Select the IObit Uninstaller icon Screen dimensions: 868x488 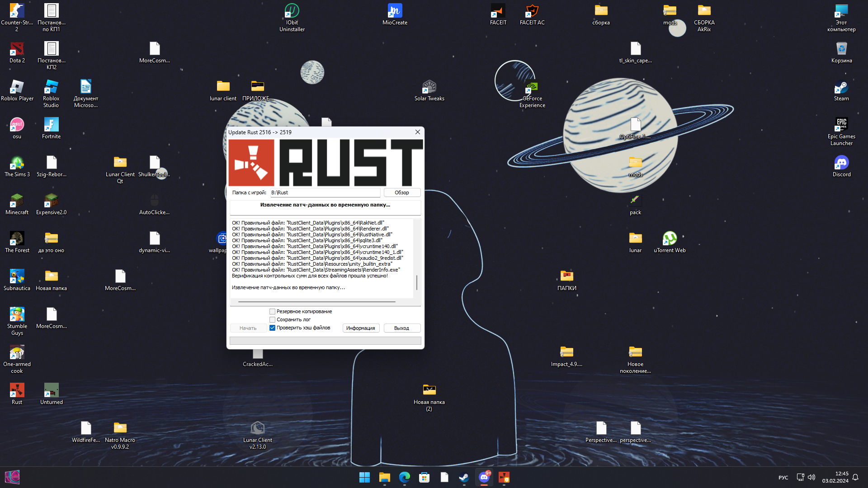click(x=292, y=17)
